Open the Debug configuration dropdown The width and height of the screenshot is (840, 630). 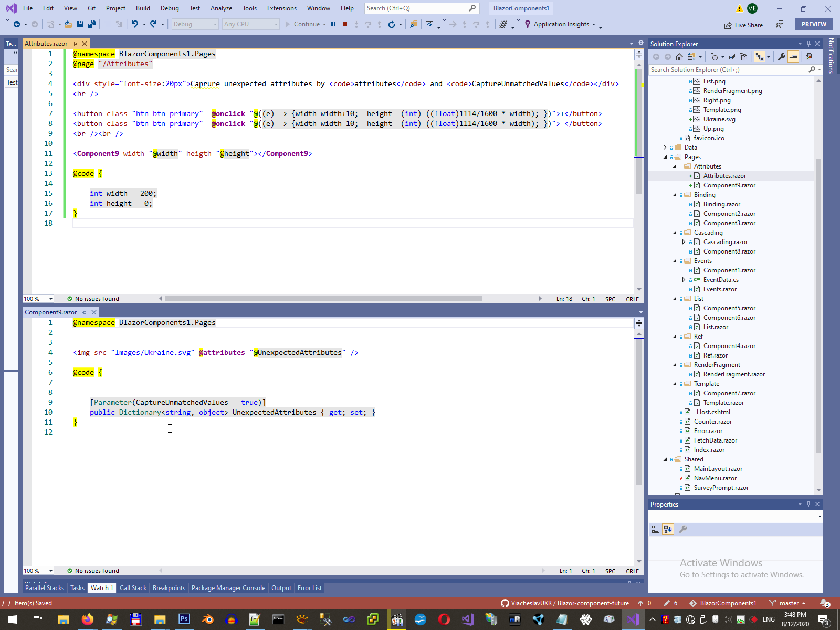click(x=195, y=24)
